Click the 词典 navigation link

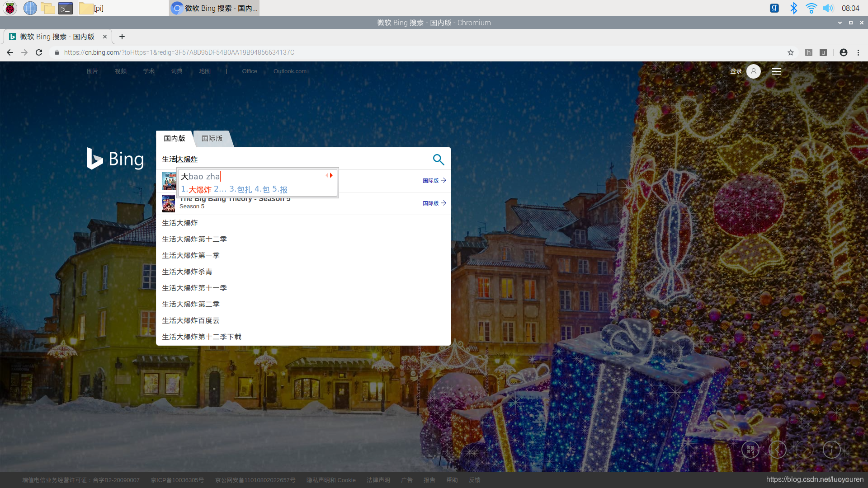[176, 71]
